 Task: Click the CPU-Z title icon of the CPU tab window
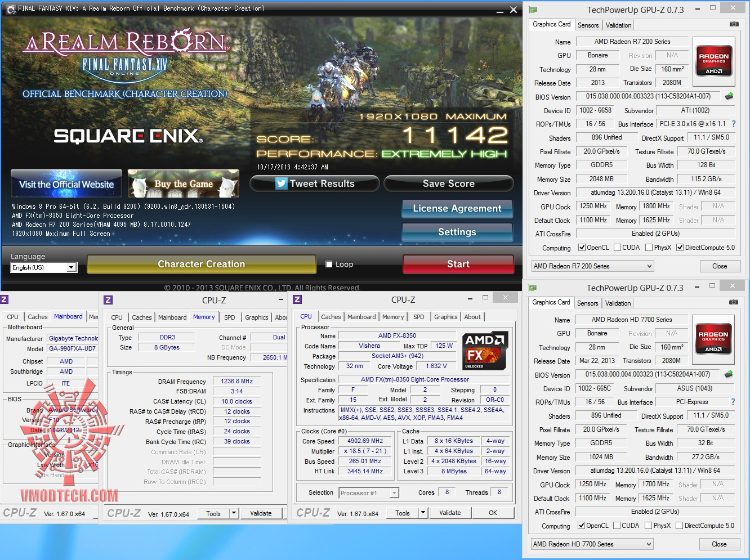click(x=297, y=299)
